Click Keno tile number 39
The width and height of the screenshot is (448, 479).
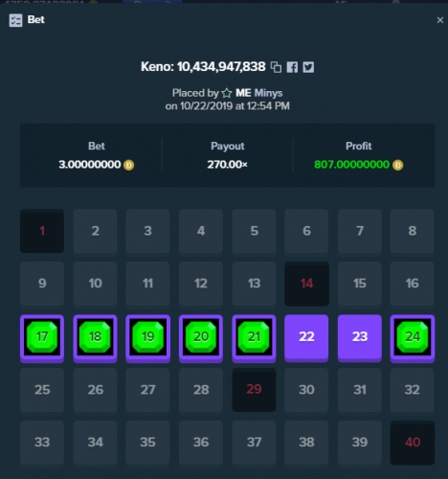(360, 443)
